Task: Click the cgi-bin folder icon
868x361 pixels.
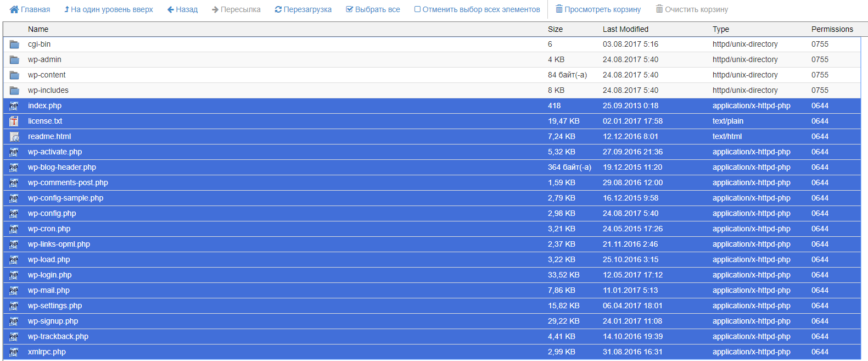Action: pos(14,45)
